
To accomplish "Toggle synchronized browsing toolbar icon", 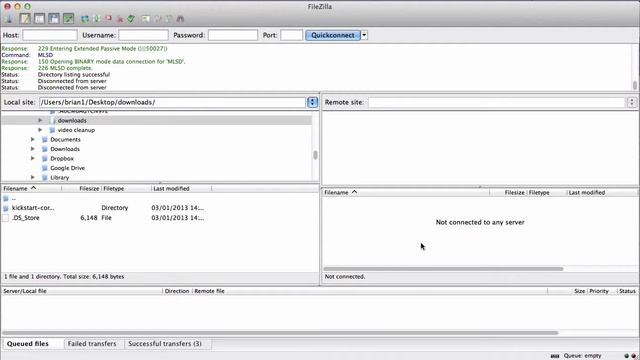I will point(169,19).
